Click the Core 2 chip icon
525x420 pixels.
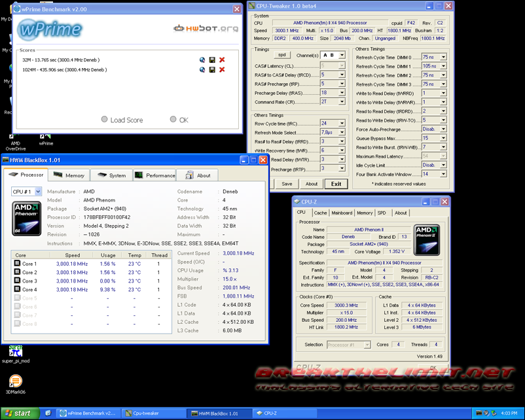pos(17,272)
